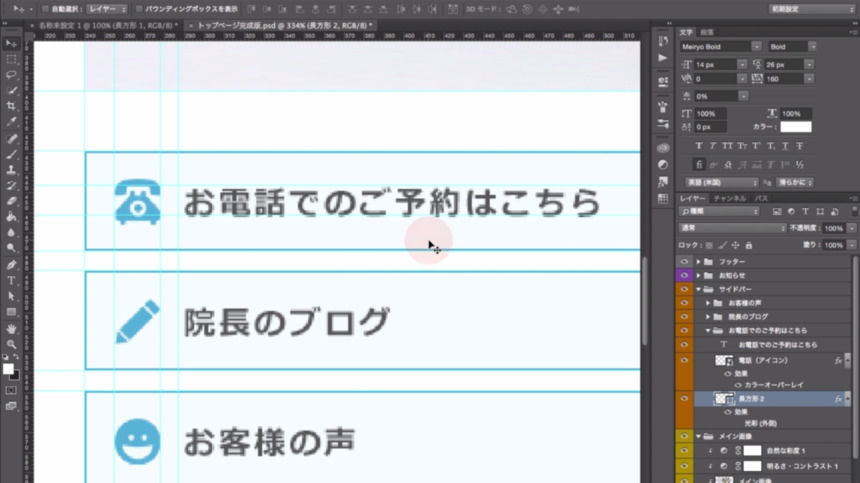
Task: Select the レイヤー panel tab
Action: 693,198
